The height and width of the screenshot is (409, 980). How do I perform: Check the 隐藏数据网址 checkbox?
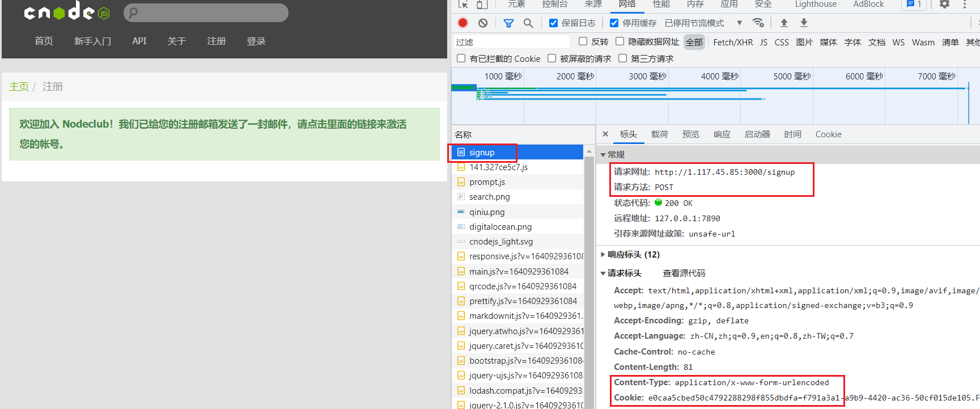(x=620, y=41)
